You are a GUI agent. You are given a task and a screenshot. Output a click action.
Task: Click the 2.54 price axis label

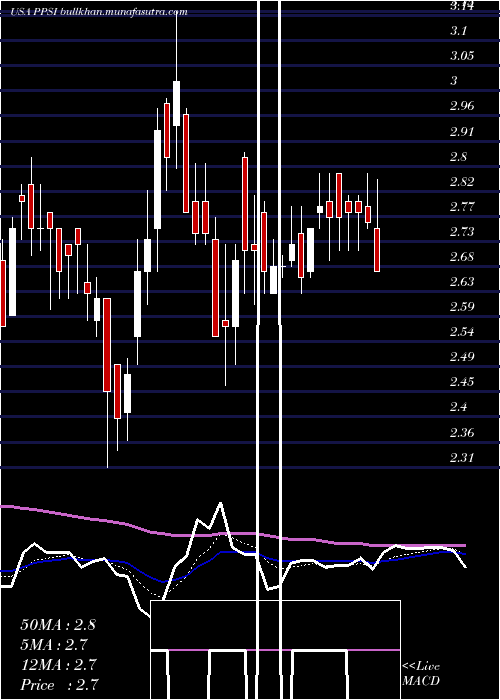[x=462, y=332]
